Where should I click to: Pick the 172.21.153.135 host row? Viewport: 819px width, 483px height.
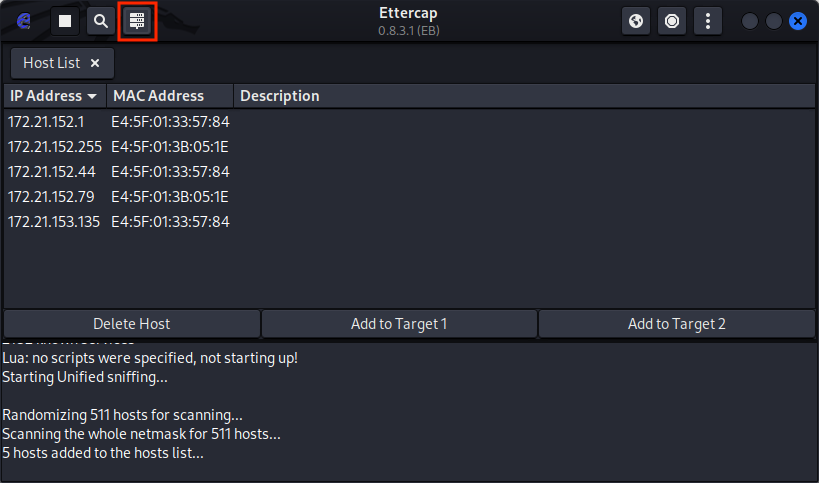55,222
